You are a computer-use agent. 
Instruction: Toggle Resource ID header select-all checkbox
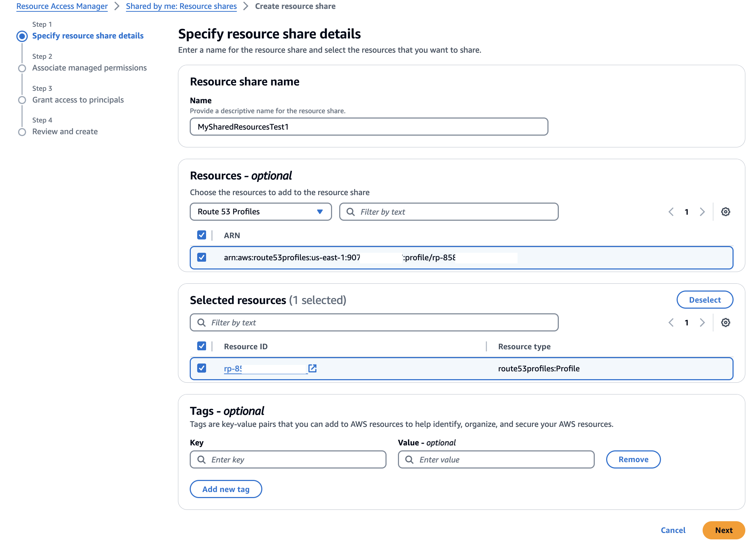[x=201, y=346]
